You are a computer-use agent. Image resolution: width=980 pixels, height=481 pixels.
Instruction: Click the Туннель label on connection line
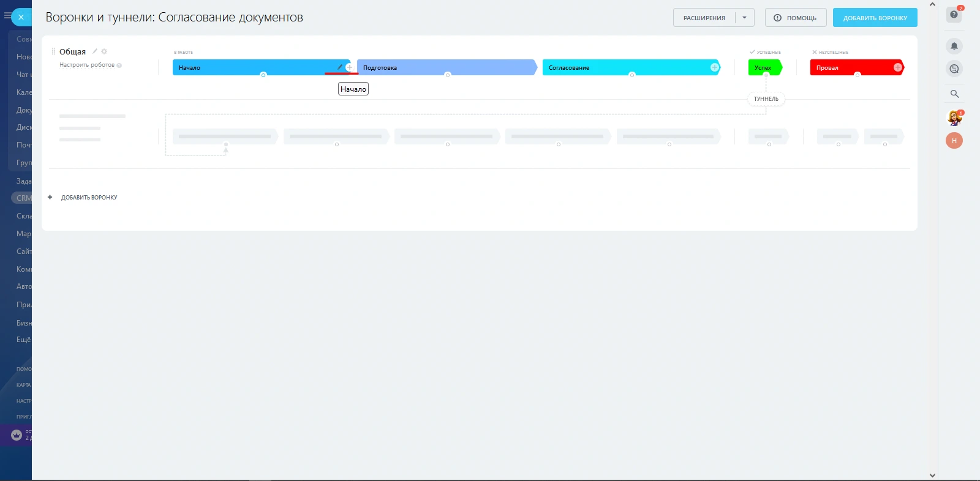click(766, 99)
